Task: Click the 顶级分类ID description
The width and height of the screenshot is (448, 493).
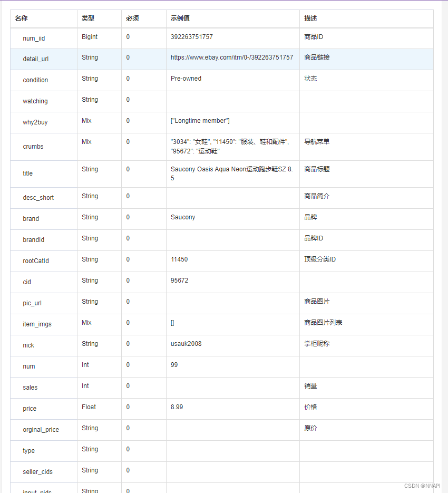Action: pos(320,259)
